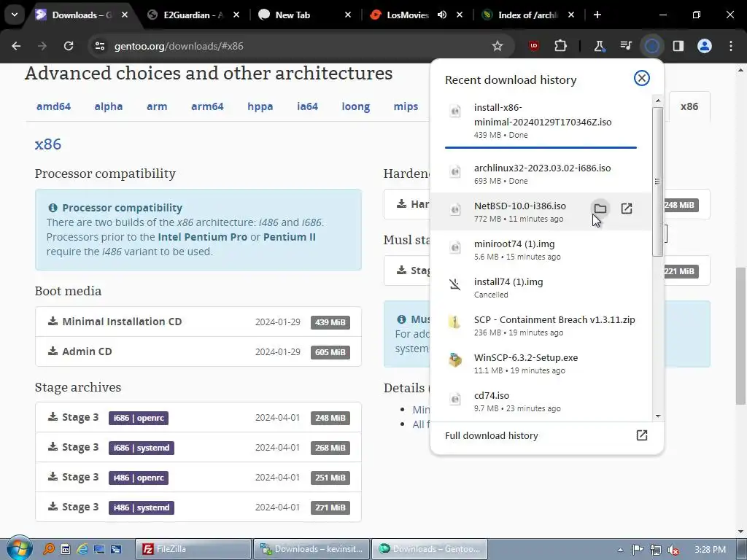Download the Minimal Installation CD
747x560 pixels.
pos(198,322)
